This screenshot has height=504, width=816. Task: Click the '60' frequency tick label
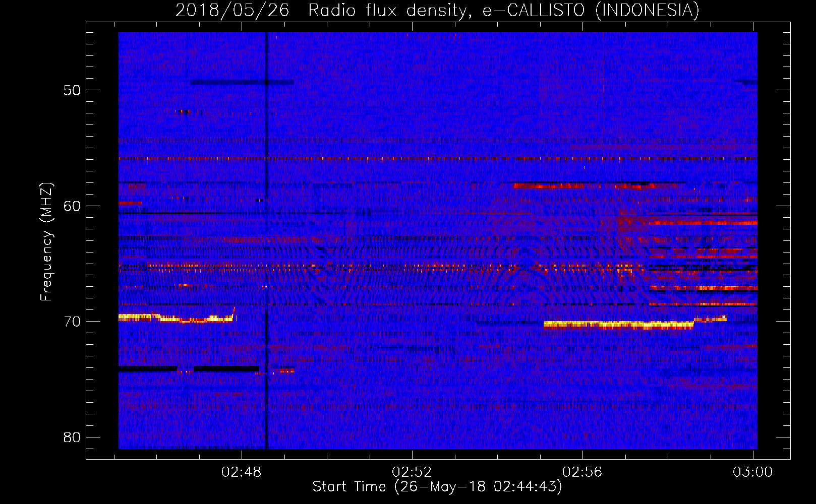pyautogui.click(x=72, y=206)
